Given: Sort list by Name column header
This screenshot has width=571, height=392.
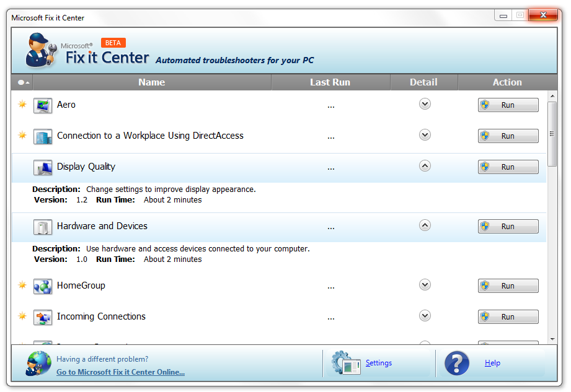Looking at the screenshot, I should [152, 82].
